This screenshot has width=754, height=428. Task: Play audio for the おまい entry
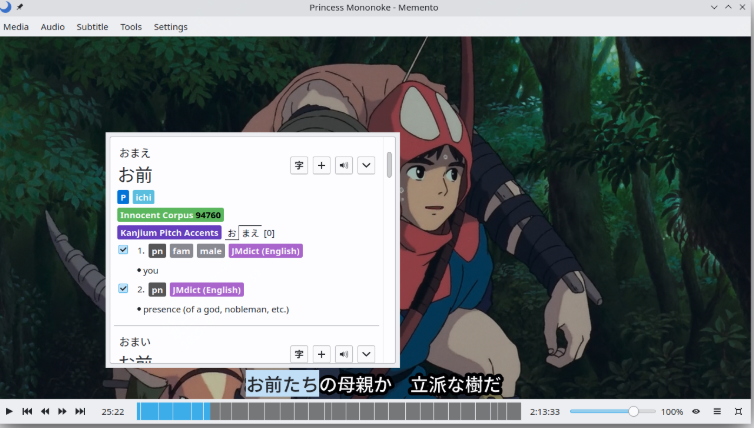tap(344, 354)
